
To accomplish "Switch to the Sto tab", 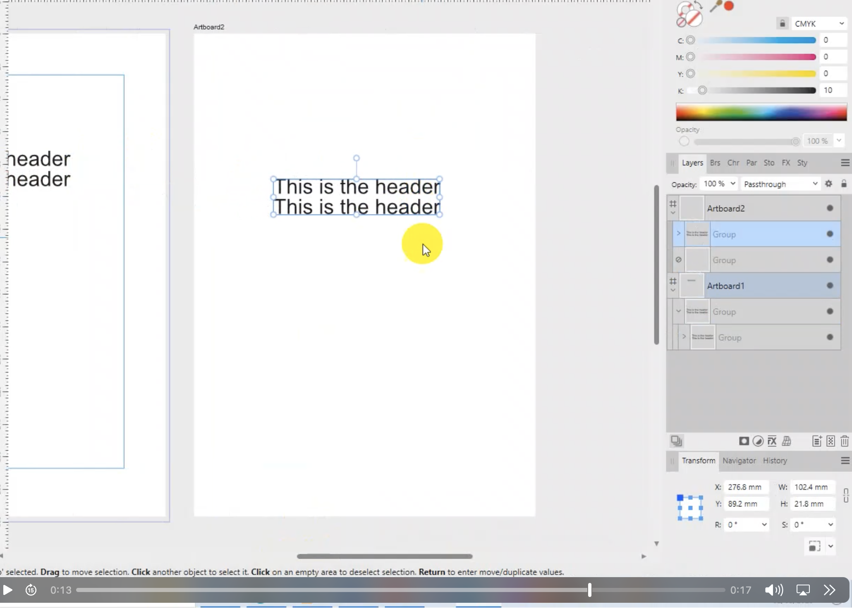I will [769, 163].
